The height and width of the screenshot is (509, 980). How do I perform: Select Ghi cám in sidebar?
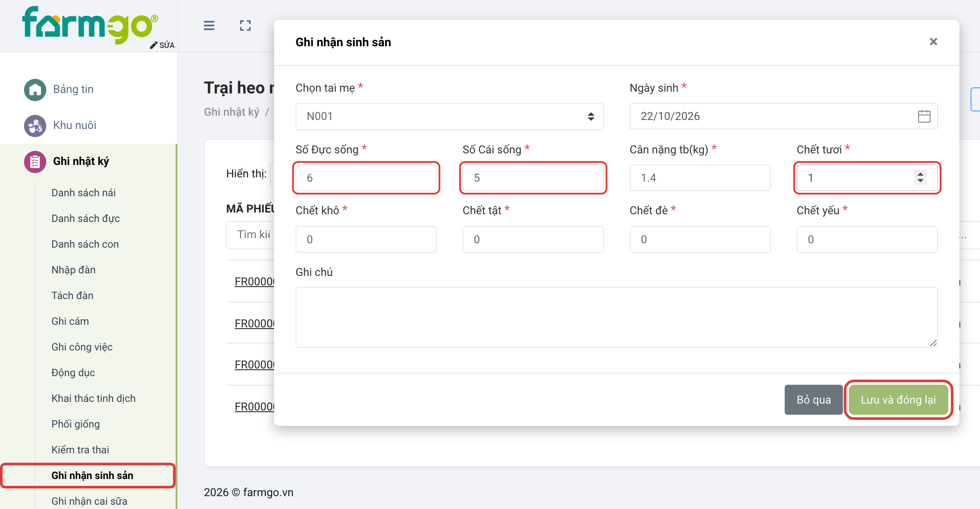click(x=70, y=321)
